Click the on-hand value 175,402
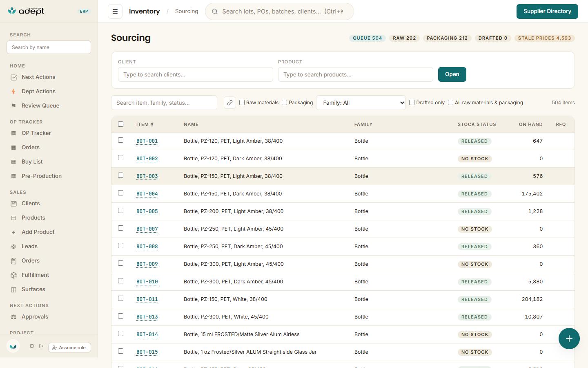This screenshot has height=368, width=588. [x=532, y=194]
